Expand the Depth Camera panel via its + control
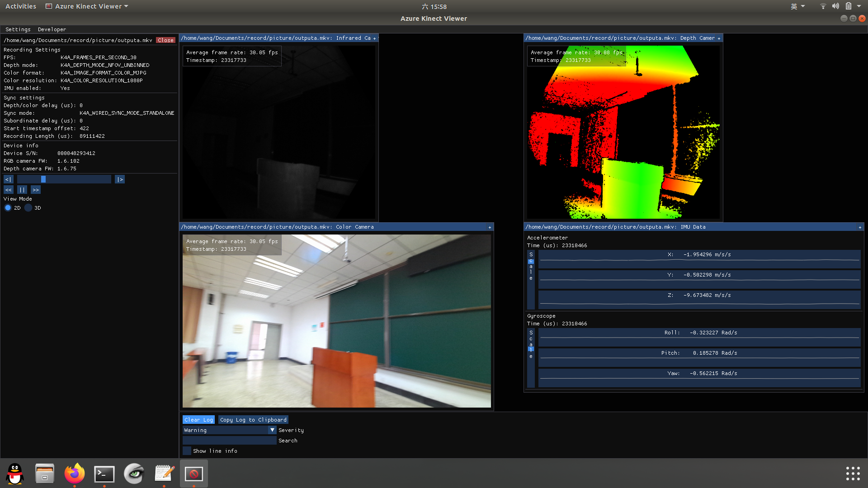 pos(719,38)
